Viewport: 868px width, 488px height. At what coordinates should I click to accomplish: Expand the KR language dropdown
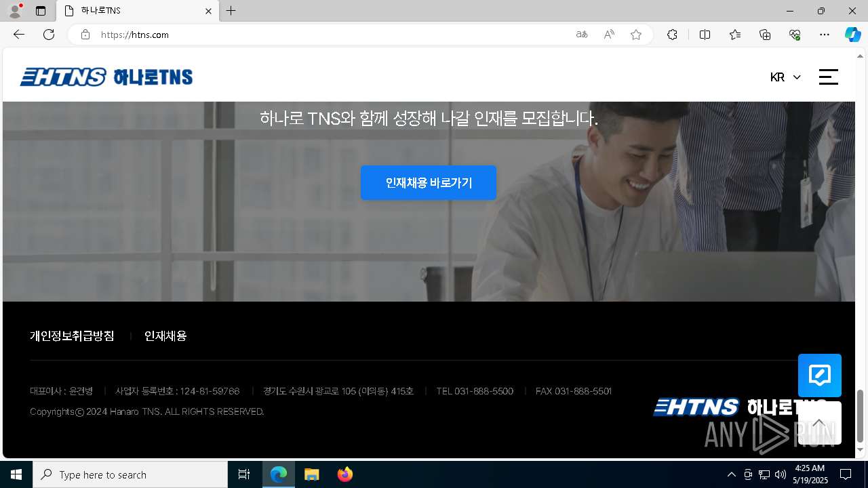(x=785, y=77)
